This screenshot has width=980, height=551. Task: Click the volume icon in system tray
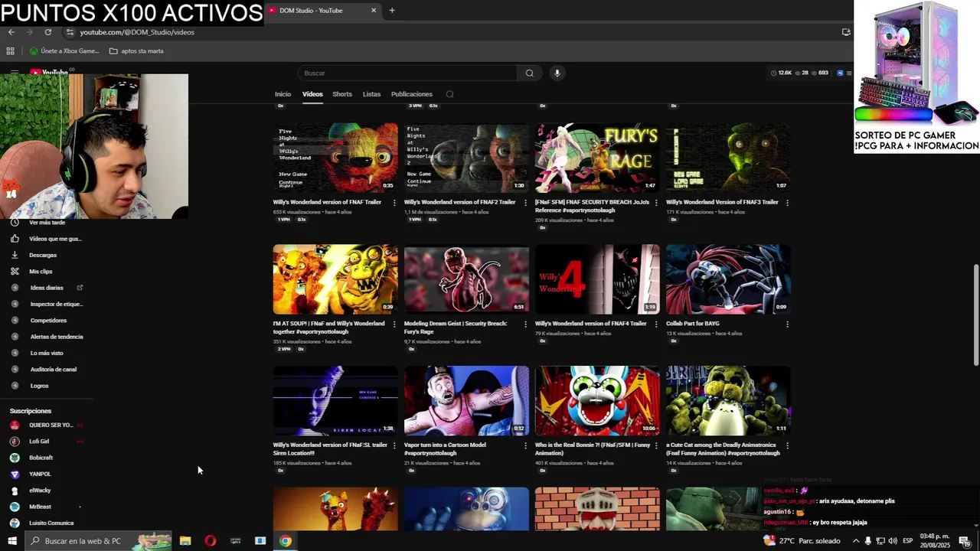point(893,541)
